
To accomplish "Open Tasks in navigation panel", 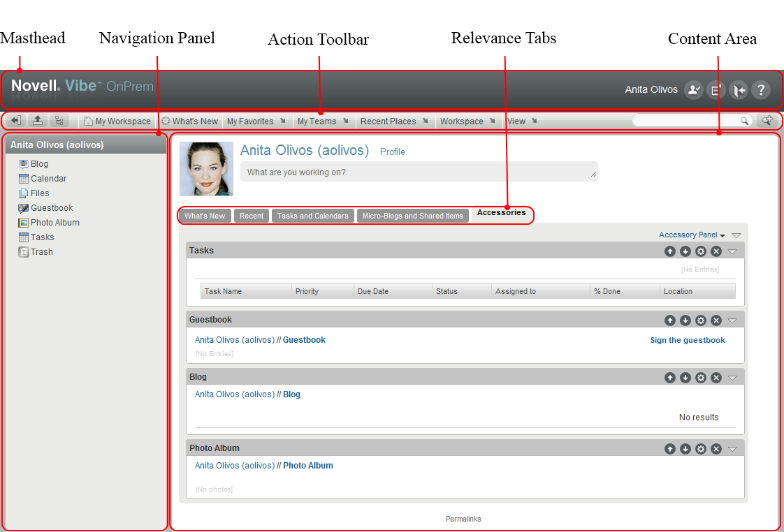I will pos(36,237).
